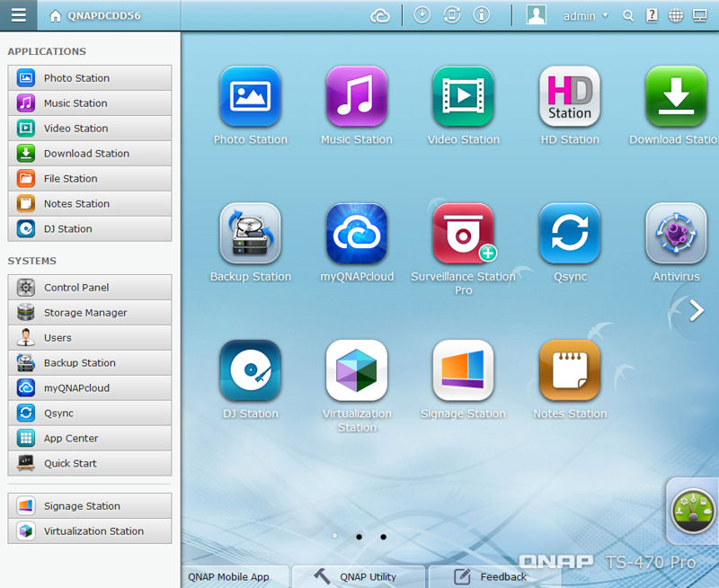
Task: Select Photo Station in sidebar menu
Action: (89, 77)
